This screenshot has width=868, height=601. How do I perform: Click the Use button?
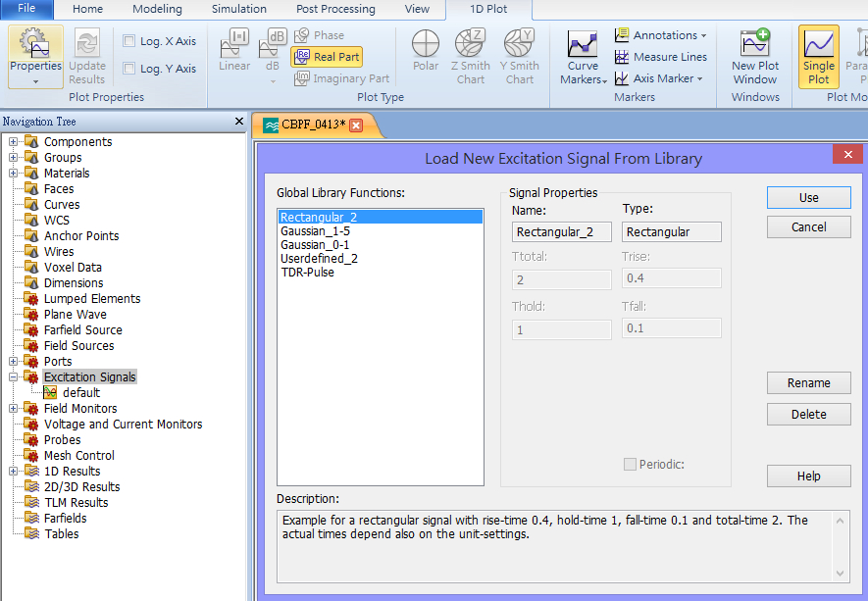click(808, 198)
